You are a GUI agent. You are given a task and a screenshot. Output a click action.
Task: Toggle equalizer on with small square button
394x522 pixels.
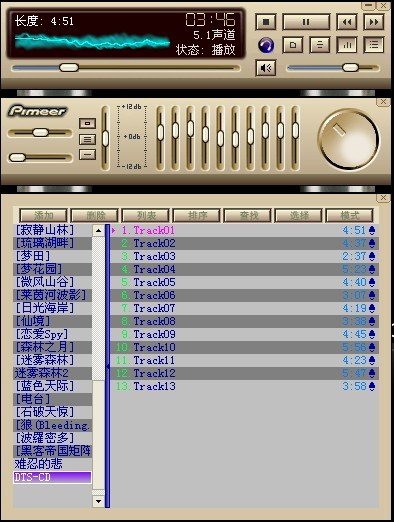tap(87, 123)
